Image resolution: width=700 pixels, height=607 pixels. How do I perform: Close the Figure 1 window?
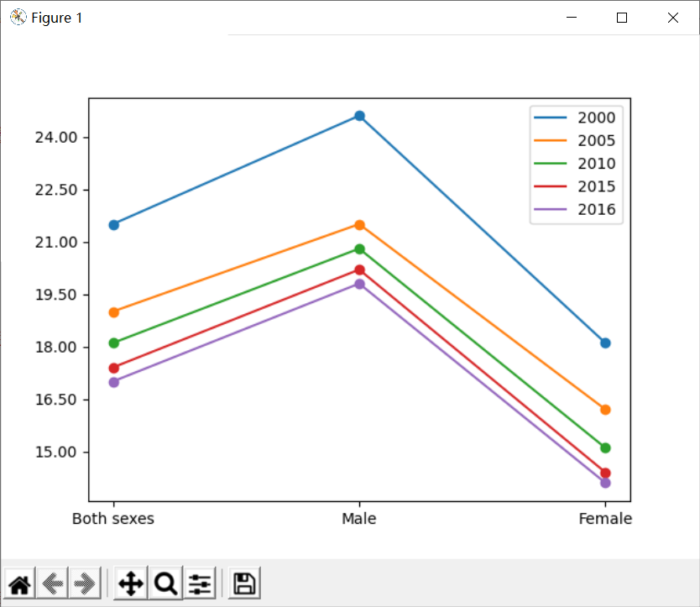click(673, 18)
